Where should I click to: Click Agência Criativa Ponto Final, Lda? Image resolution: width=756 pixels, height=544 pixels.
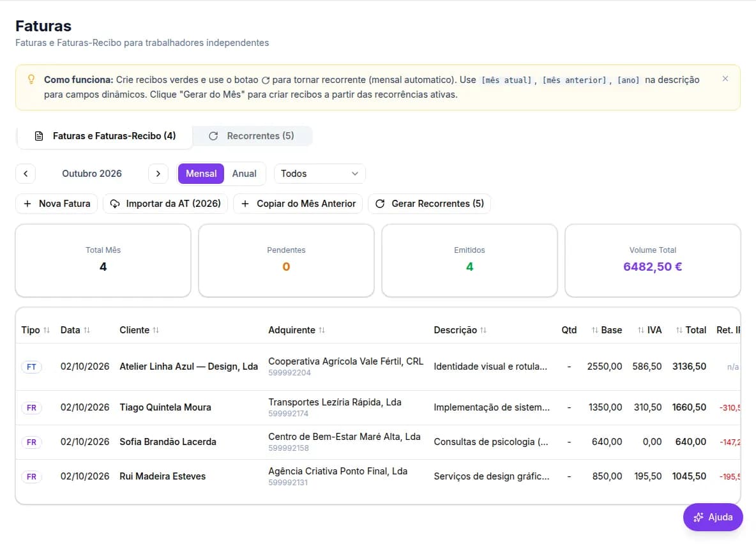(x=338, y=471)
